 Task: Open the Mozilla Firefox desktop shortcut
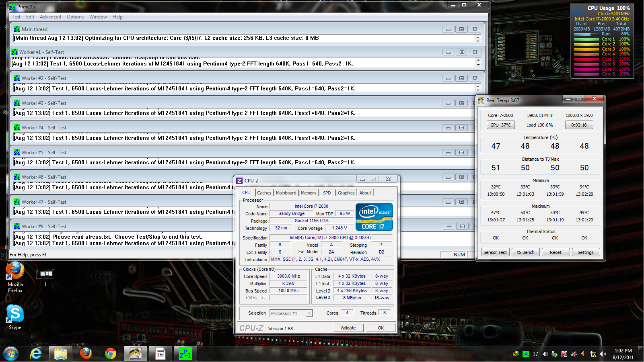(15, 277)
